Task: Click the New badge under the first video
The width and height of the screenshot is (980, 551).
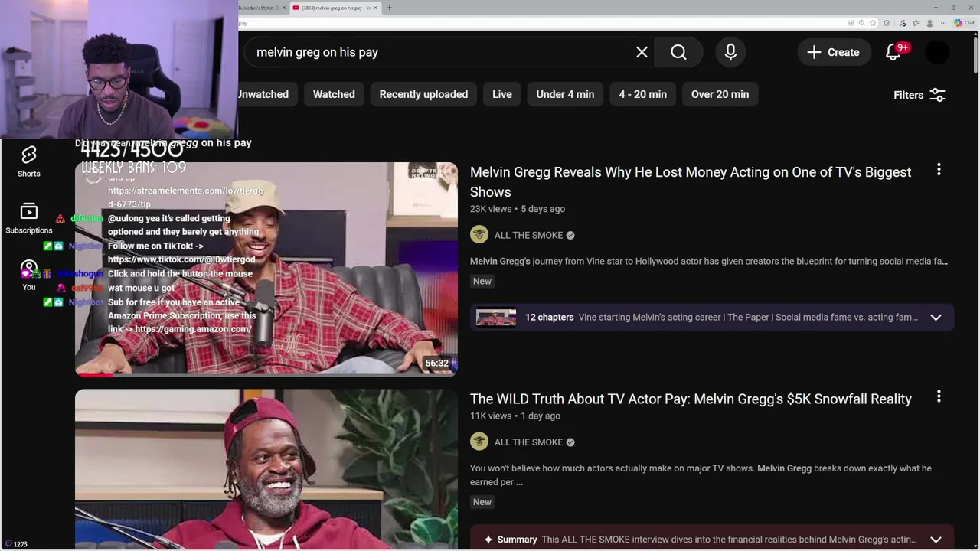Action: point(482,281)
